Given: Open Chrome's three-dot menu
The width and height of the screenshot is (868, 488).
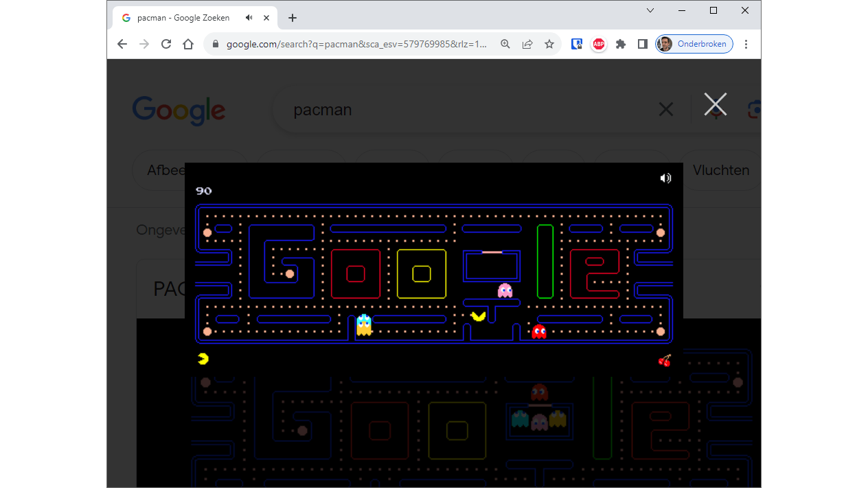Looking at the screenshot, I should point(746,44).
